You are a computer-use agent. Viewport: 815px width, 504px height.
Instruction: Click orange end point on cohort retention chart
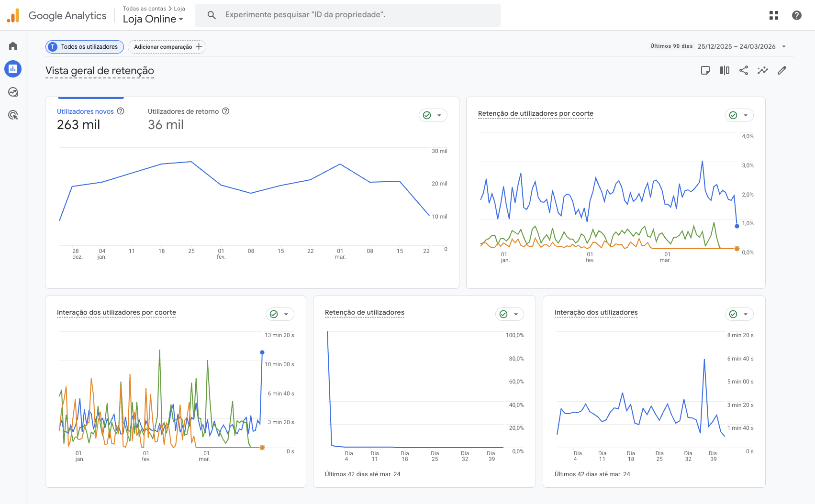pos(737,249)
